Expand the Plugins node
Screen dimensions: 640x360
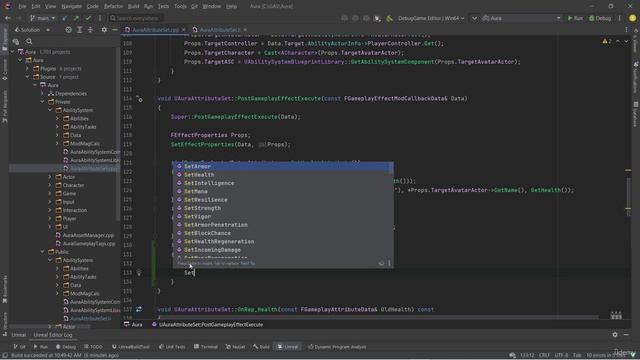pyautogui.click(x=27, y=69)
